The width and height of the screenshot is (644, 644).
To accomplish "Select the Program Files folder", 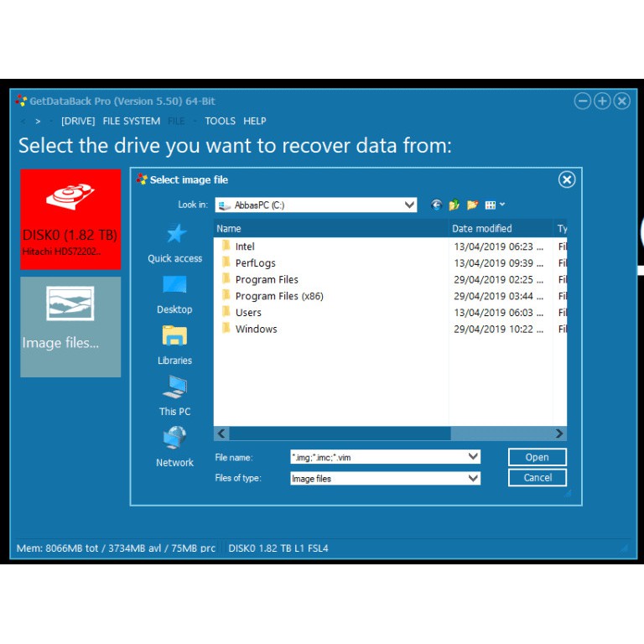I will tap(267, 279).
